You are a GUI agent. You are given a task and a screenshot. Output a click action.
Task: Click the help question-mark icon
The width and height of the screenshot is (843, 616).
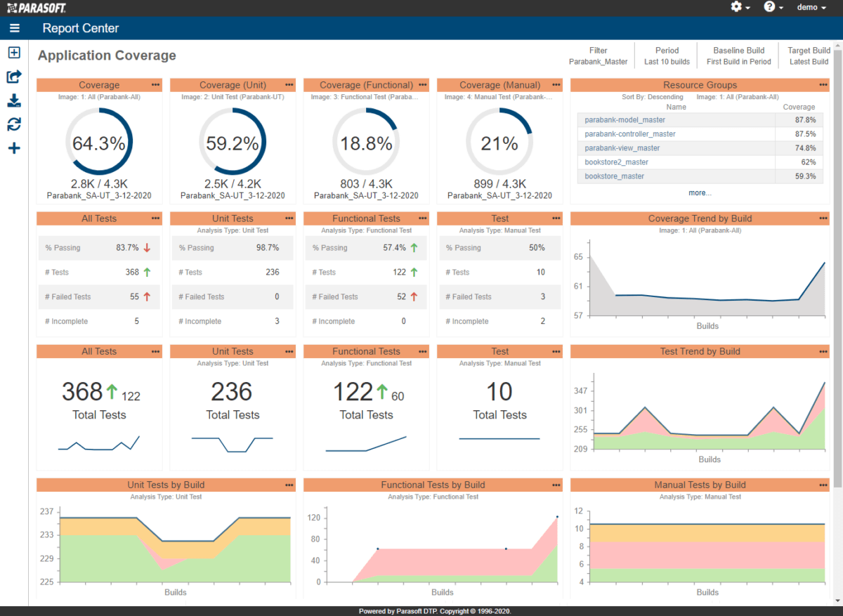click(770, 7)
